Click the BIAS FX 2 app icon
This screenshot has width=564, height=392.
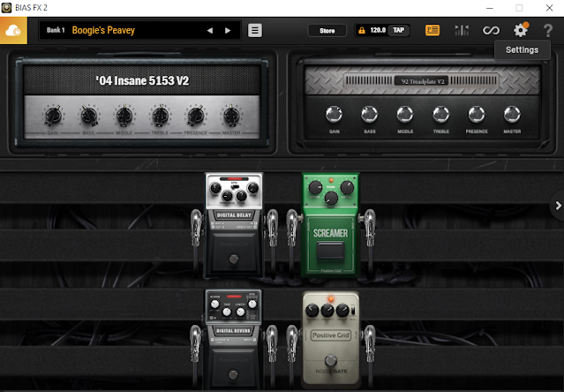click(6, 8)
